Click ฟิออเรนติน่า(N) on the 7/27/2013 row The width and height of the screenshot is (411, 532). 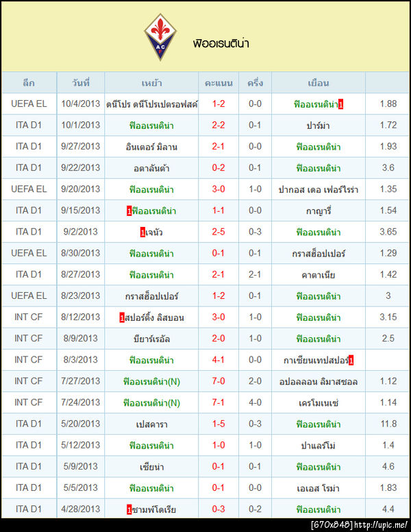point(151,382)
